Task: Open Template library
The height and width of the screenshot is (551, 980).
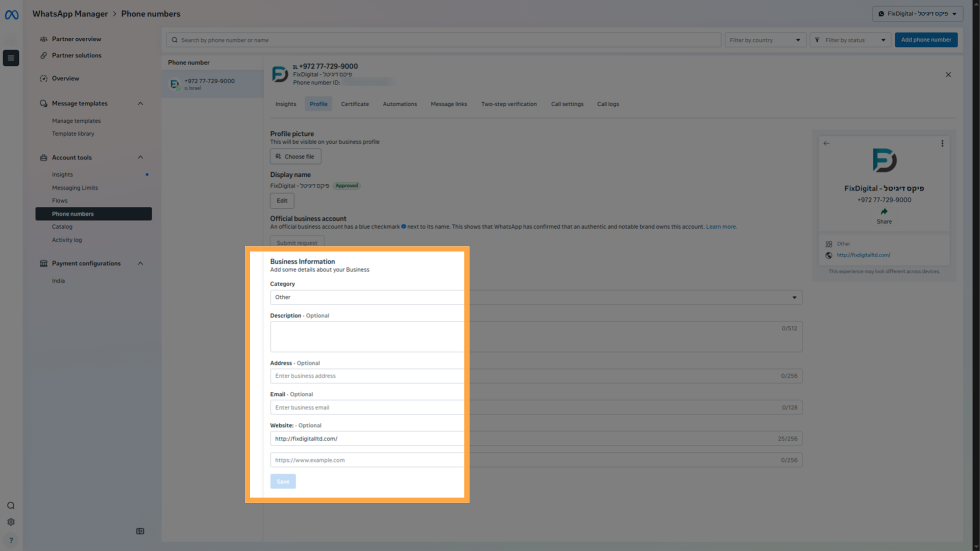Action: pos(73,134)
